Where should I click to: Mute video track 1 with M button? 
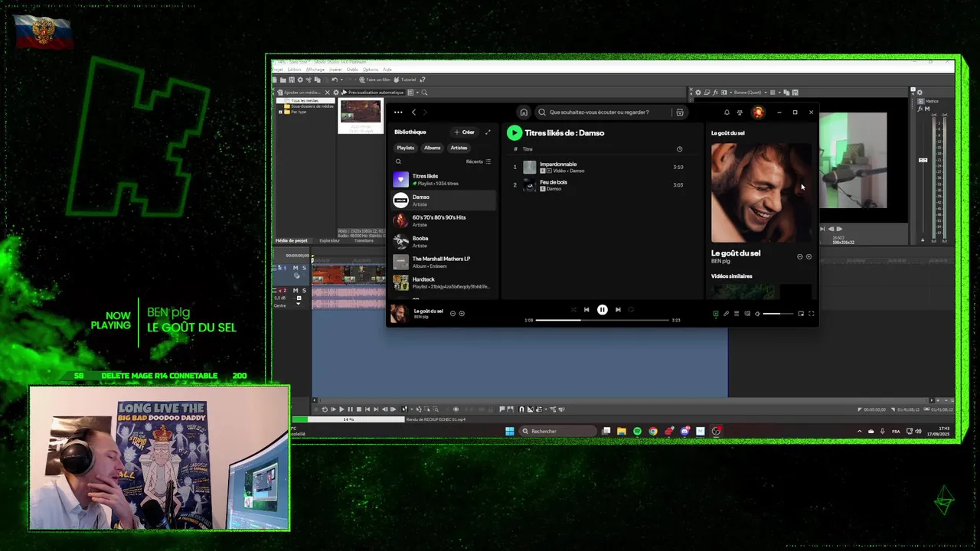(x=296, y=268)
